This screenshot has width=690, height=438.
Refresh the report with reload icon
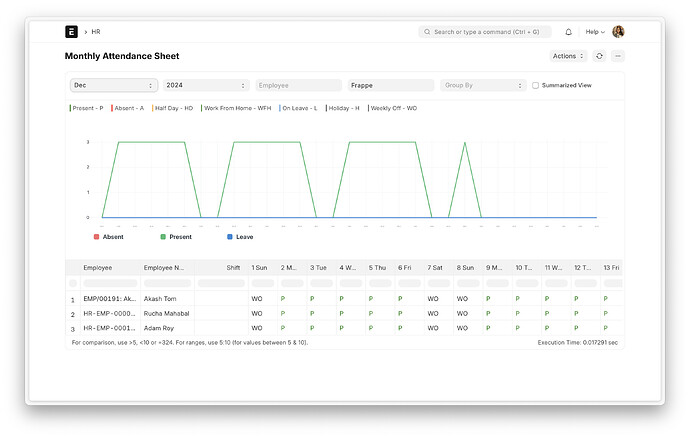[599, 56]
